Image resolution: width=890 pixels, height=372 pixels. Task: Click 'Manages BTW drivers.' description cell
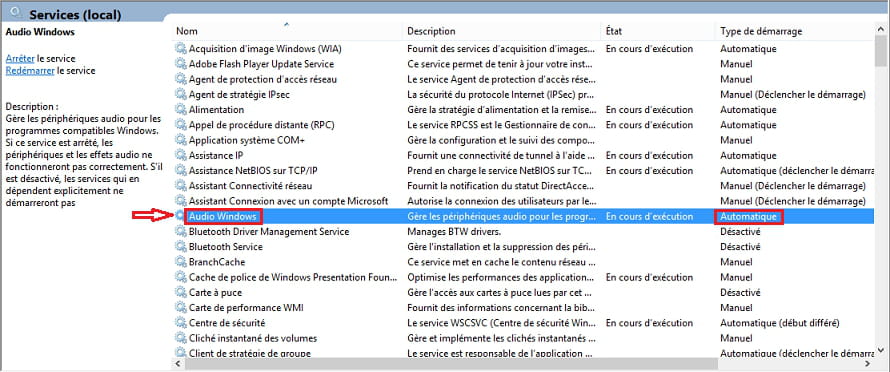454,231
